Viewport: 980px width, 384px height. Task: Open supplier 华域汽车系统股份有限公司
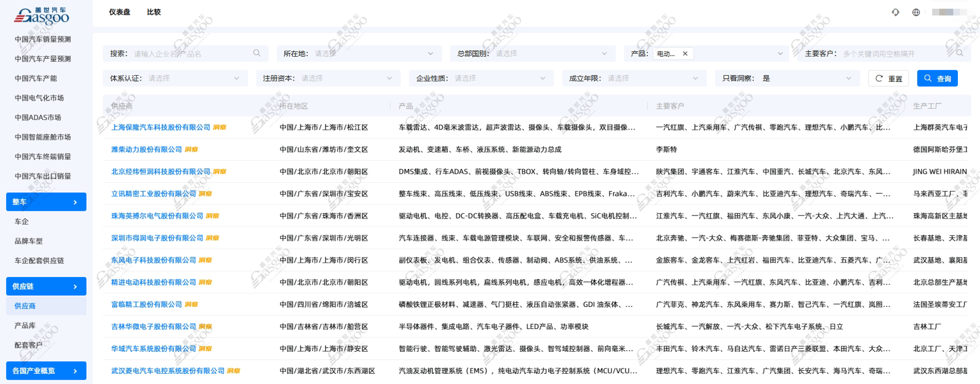click(154, 349)
